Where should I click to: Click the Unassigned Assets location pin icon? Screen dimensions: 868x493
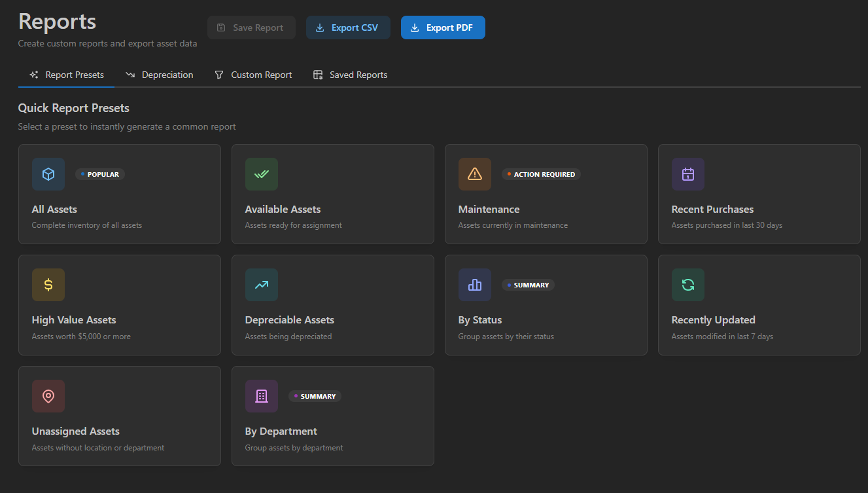(48, 396)
